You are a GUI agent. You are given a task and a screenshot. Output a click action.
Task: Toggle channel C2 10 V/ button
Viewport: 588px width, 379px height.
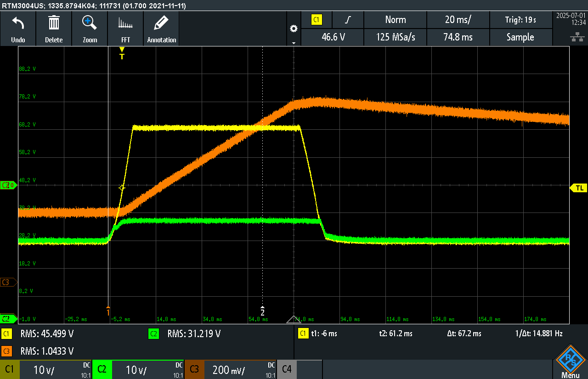click(138, 369)
